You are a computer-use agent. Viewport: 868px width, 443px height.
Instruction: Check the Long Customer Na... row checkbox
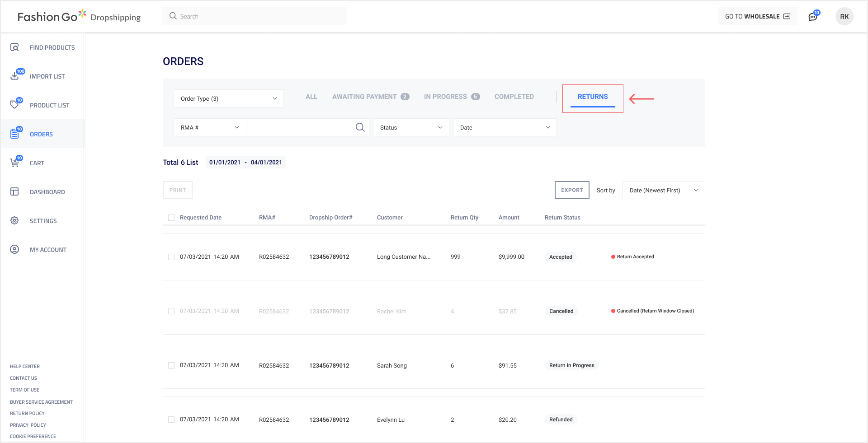171,257
